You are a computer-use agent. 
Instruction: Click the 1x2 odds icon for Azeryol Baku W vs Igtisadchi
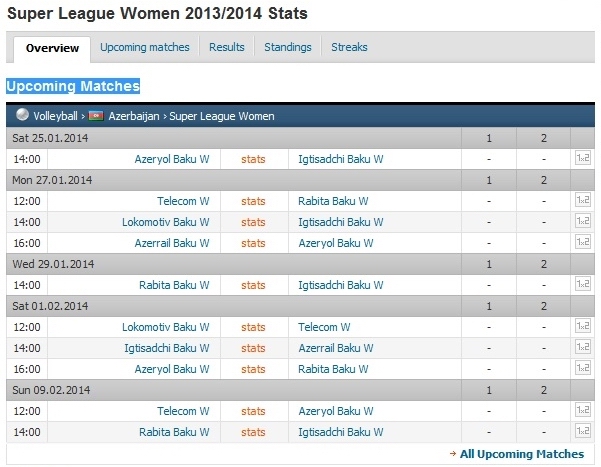(583, 158)
